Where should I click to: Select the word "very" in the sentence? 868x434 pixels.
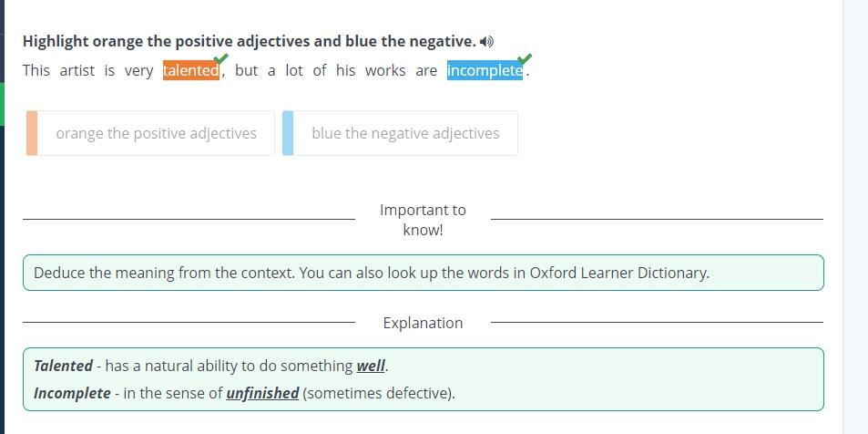(138, 70)
